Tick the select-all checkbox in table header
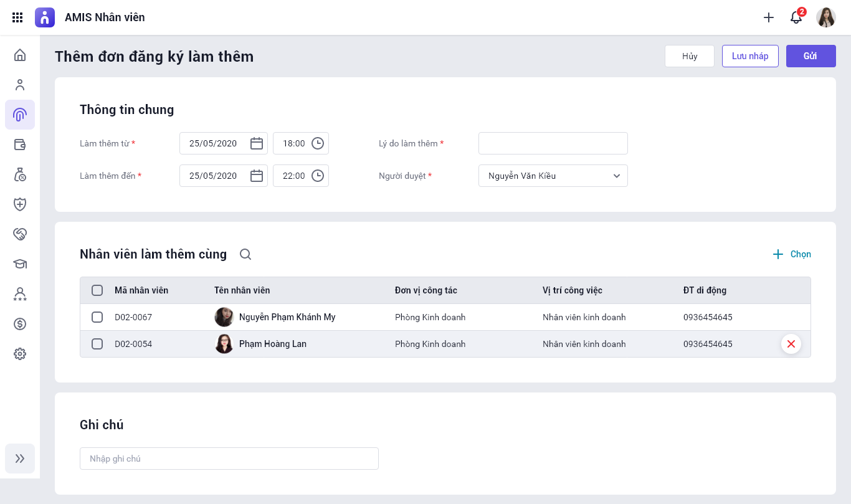The width and height of the screenshot is (851, 504). tap(97, 290)
